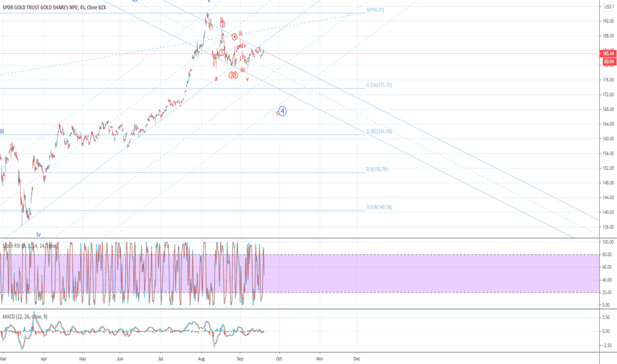Click the 160.00 price axis label

pos(608,139)
